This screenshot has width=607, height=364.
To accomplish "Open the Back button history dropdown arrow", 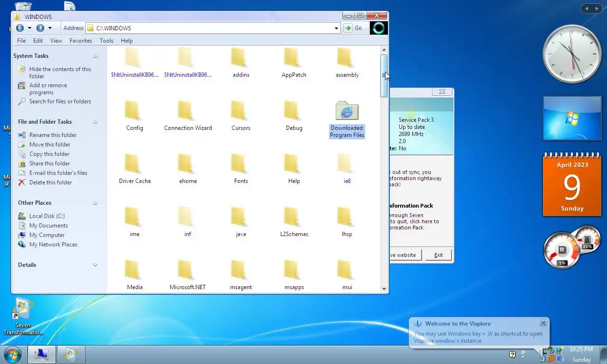I will 29,28.
